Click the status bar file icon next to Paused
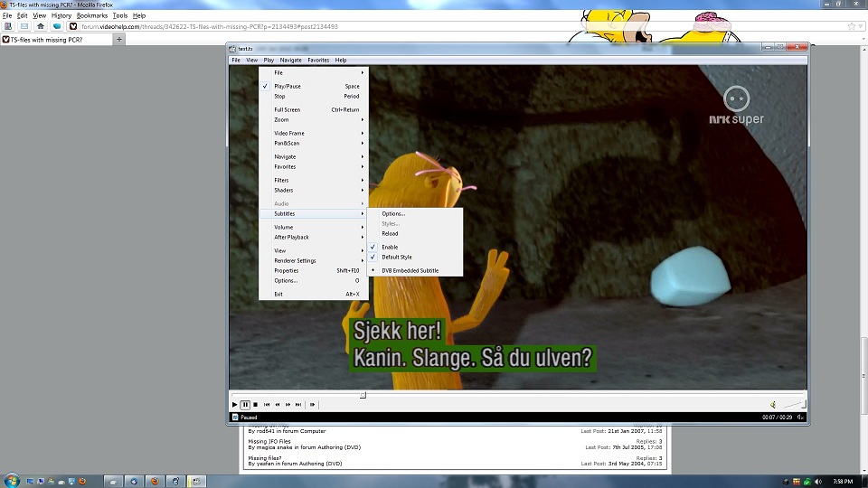 (x=235, y=418)
